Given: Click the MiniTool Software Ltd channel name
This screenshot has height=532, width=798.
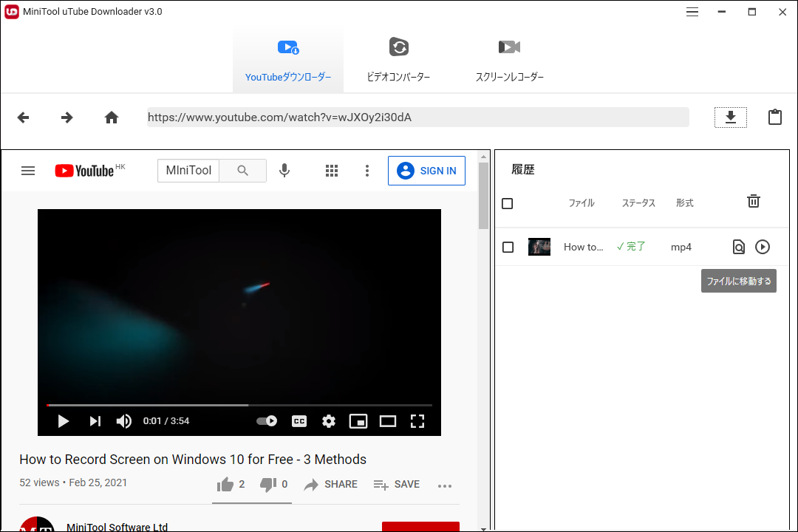Looking at the screenshot, I should tap(117, 527).
